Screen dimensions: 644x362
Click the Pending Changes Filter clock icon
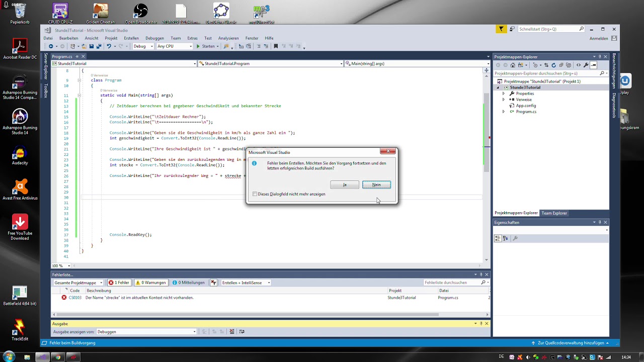535,65
